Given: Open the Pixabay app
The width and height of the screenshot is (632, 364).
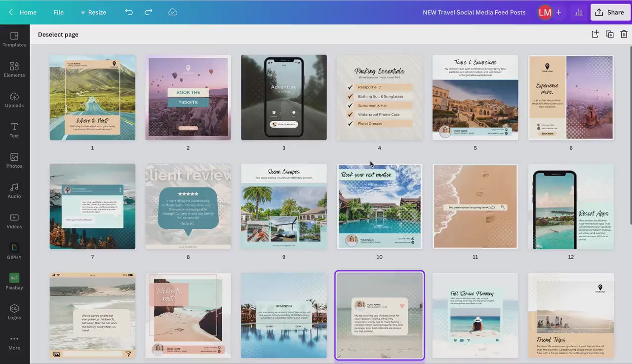Looking at the screenshot, I should 14,281.
